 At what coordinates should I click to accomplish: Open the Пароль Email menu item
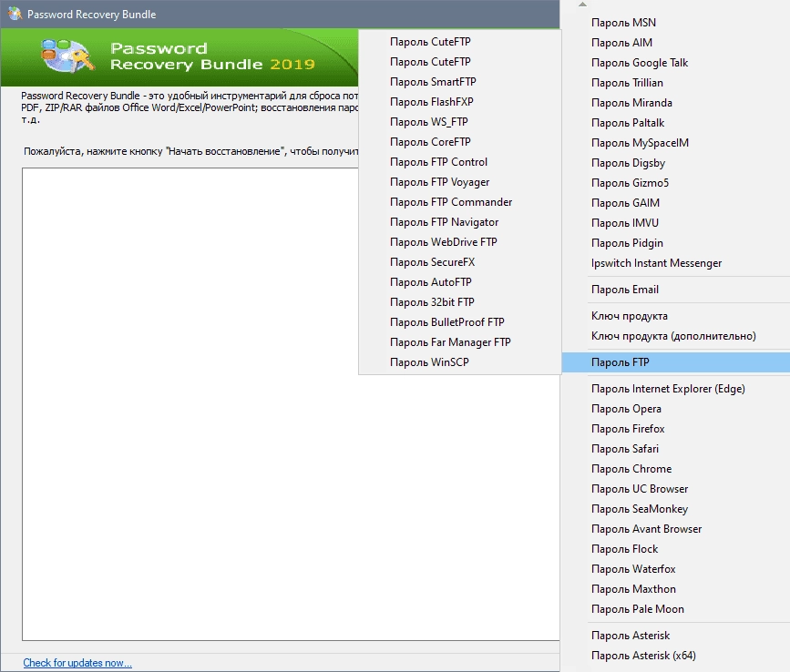(675, 290)
